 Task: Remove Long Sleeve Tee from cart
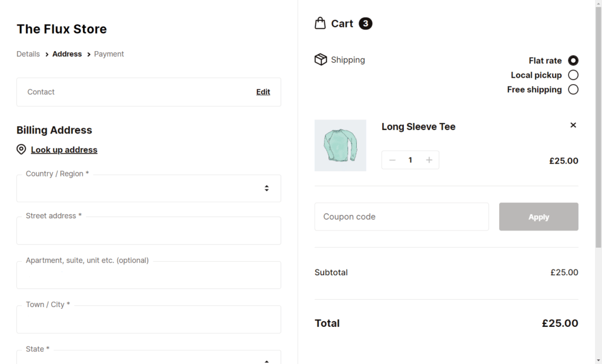point(573,125)
